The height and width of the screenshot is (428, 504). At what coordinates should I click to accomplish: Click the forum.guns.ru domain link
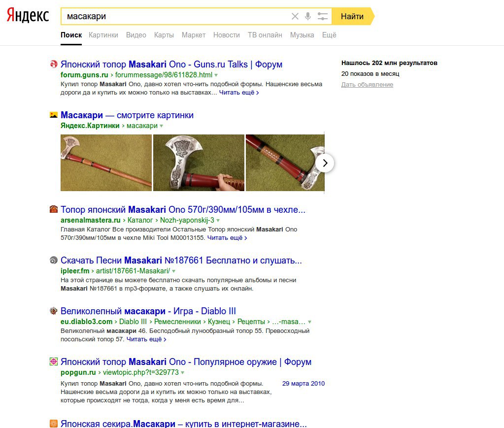click(84, 75)
